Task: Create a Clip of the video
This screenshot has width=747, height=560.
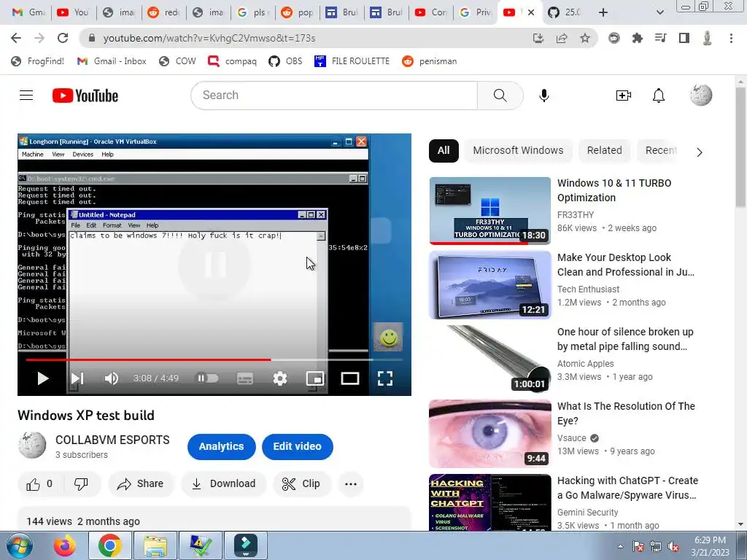Action: [301, 484]
